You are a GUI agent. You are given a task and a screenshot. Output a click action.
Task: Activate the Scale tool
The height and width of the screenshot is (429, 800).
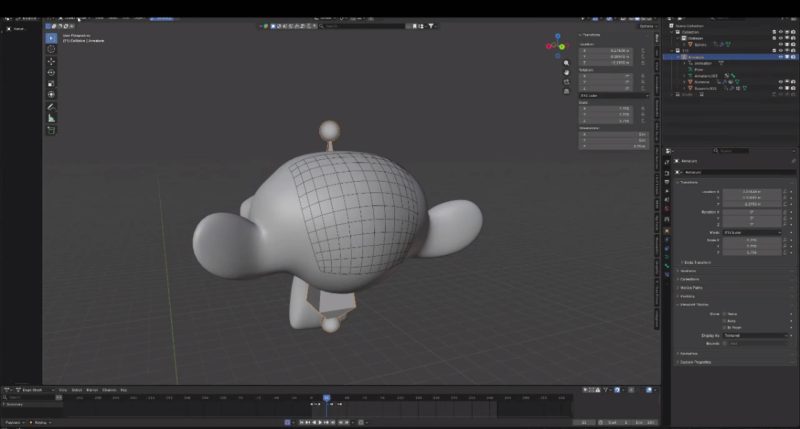[52, 83]
